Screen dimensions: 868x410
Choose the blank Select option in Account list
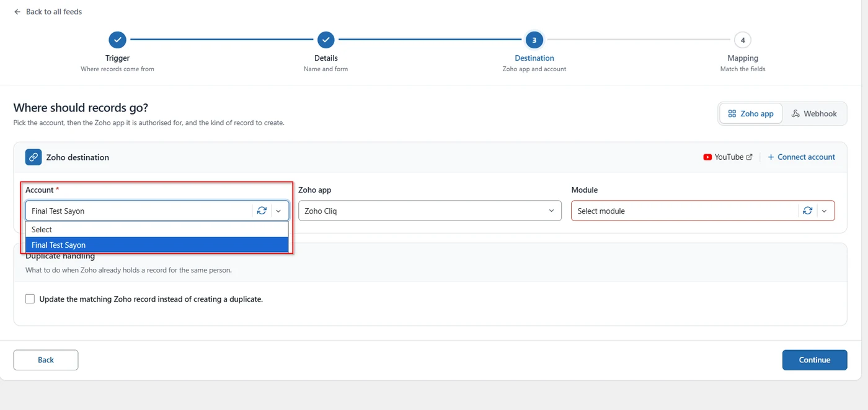point(157,229)
